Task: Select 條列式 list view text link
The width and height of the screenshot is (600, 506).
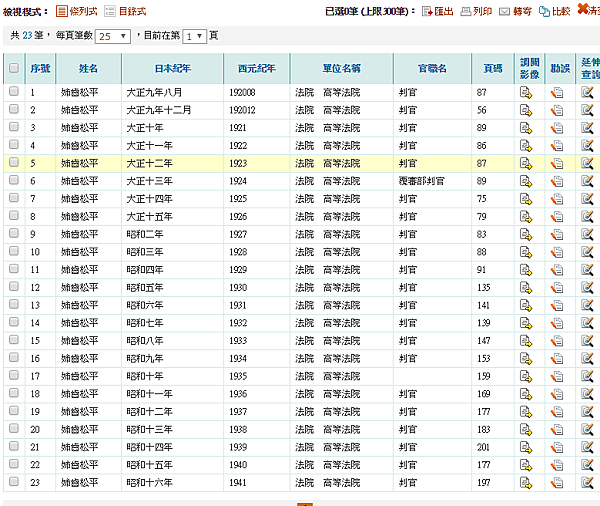Action: 83,11
